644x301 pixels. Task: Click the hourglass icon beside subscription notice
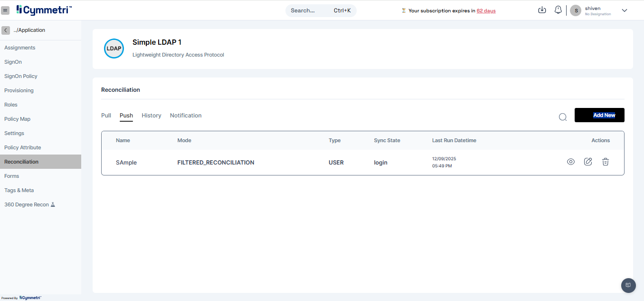pos(404,10)
